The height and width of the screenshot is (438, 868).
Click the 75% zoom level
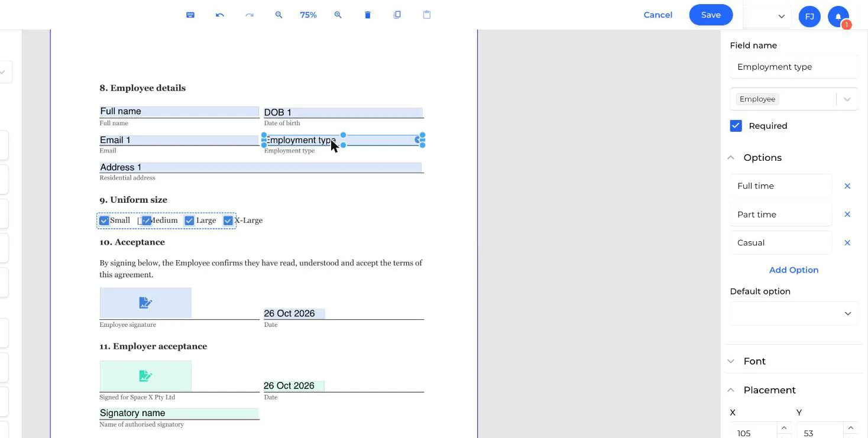tap(308, 15)
